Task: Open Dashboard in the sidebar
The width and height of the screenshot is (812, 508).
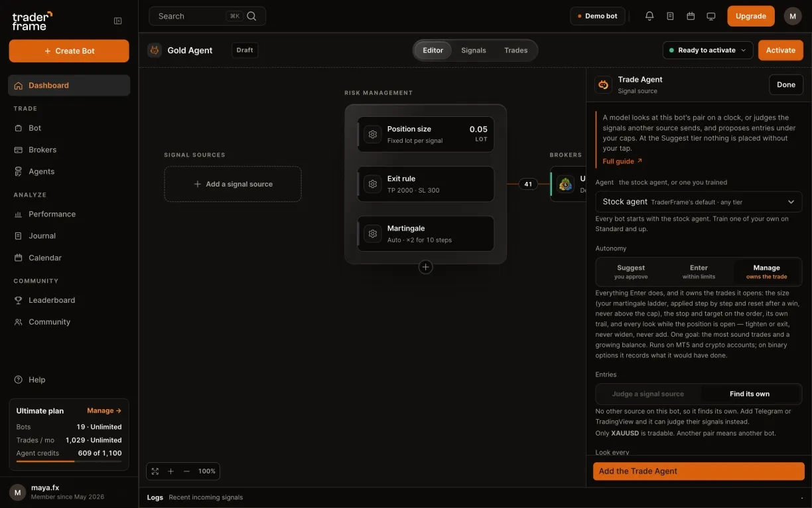Action: (x=69, y=85)
